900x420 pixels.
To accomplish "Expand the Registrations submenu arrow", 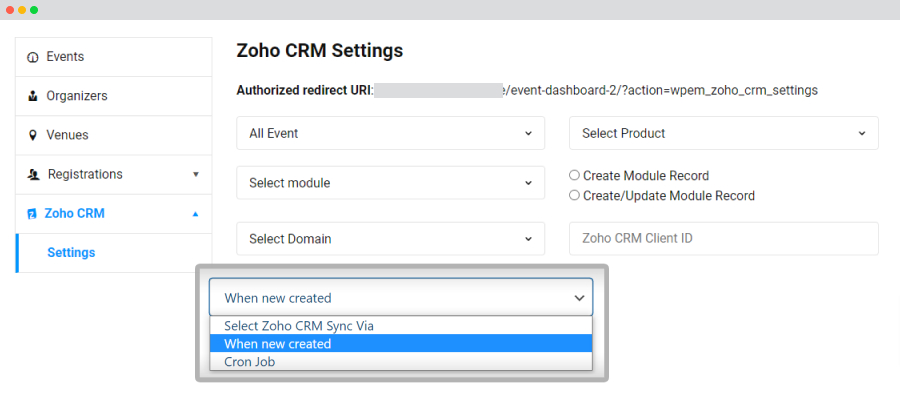I will [196, 174].
